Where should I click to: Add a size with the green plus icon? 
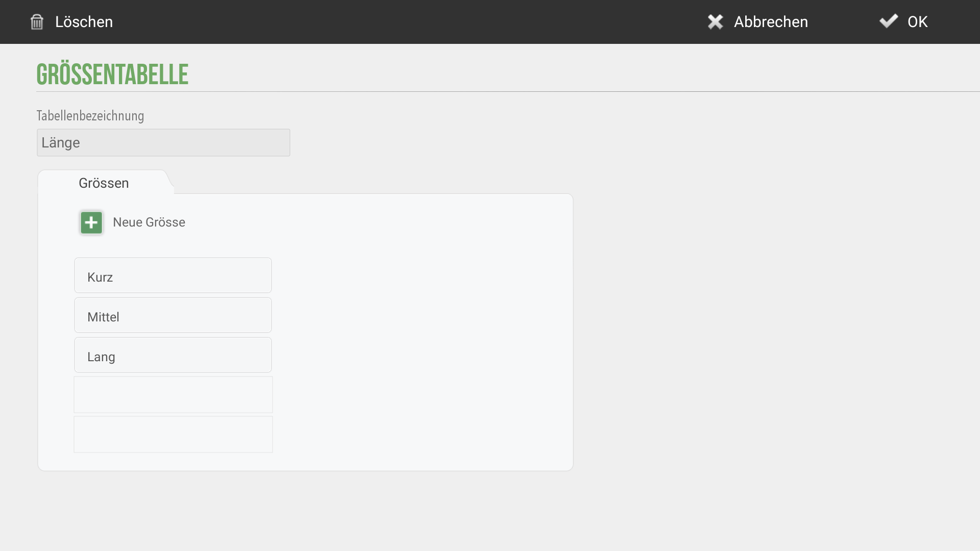point(91,222)
